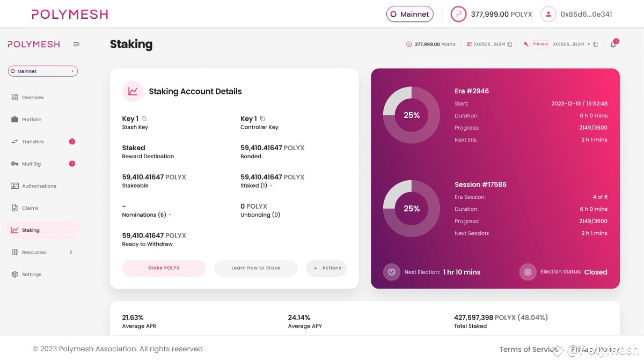The width and height of the screenshot is (644, 362).
Task: Expand the Staked (1) details
Action: 271,186
